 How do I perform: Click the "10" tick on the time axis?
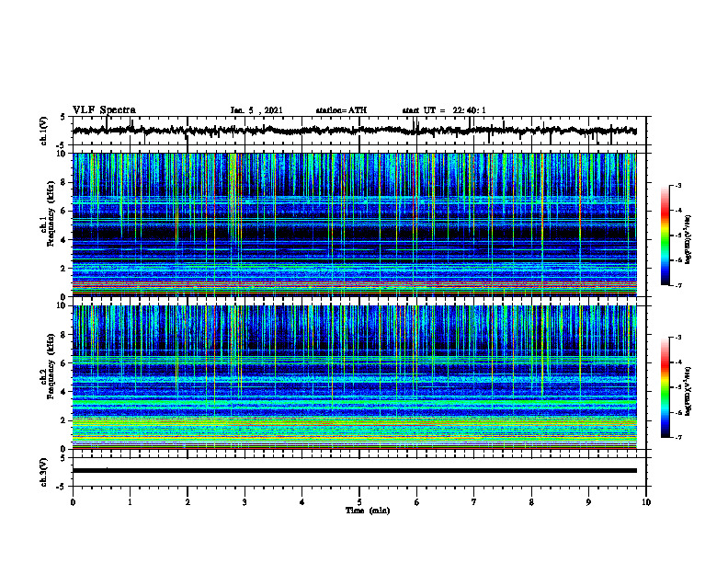pyautogui.click(x=646, y=502)
